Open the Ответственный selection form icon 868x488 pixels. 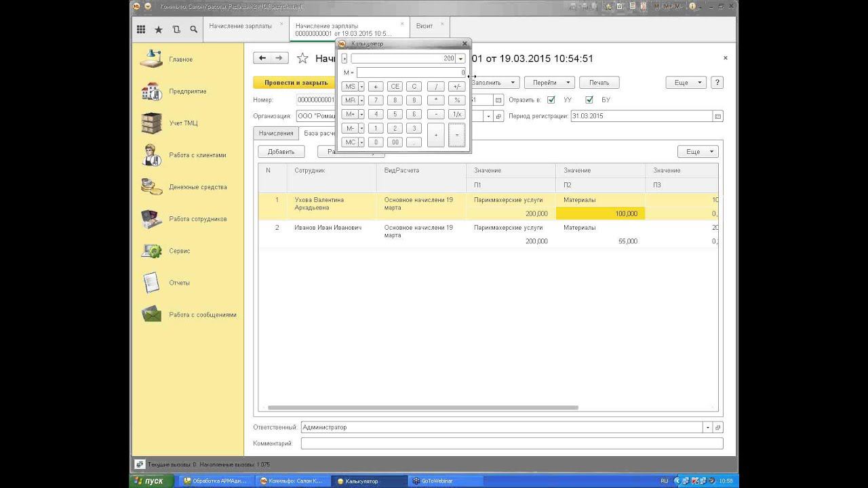pos(718,428)
